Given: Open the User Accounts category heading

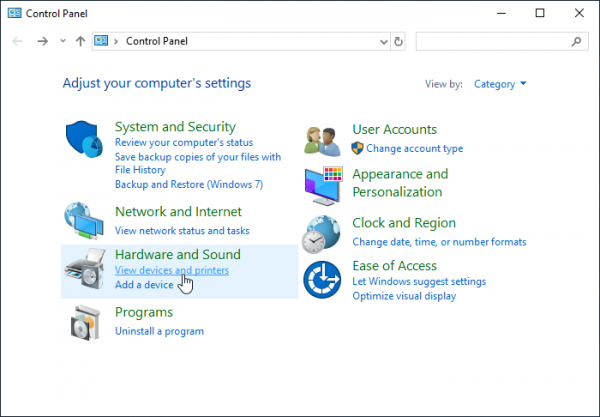Looking at the screenshot, I should coord(395,129).
